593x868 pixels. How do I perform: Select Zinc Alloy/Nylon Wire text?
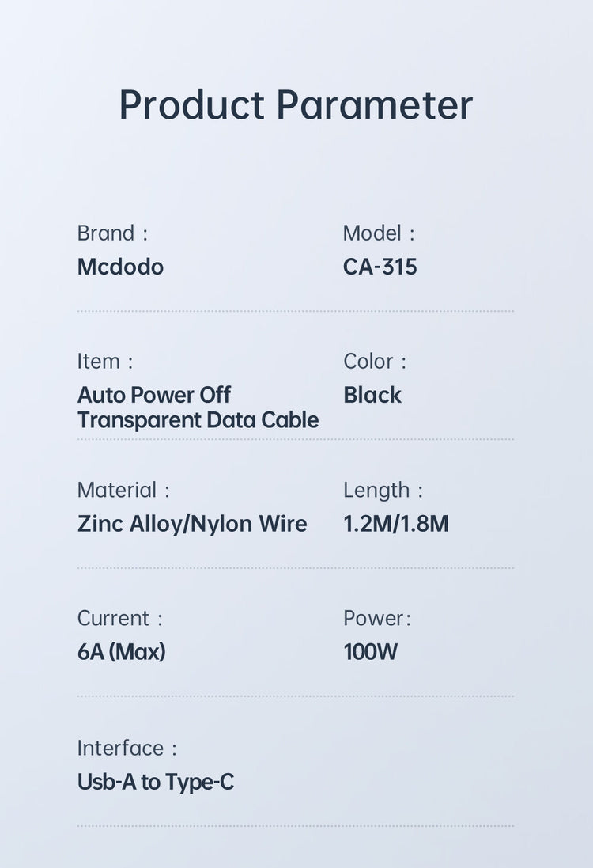click(x=192, y=524)
